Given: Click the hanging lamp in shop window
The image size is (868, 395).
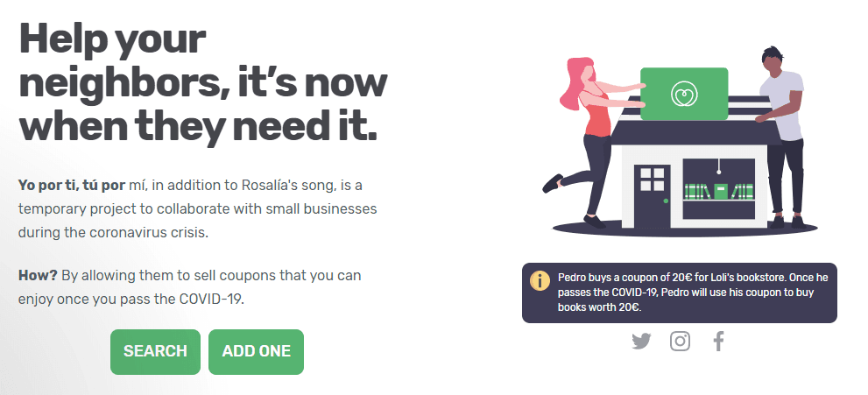Looking at the screenshot, I should coord(718,166).
